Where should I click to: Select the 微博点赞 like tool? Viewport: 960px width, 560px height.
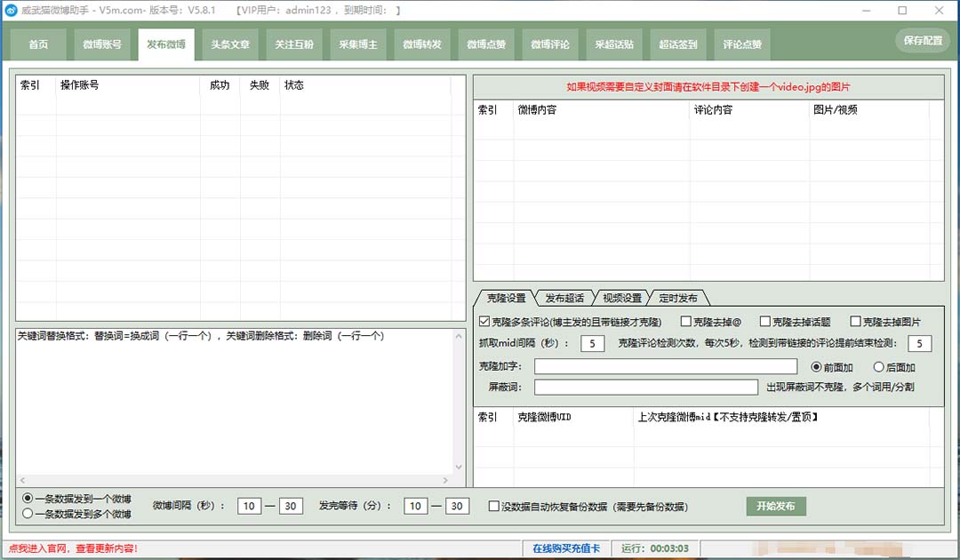[x=485, y=44]
